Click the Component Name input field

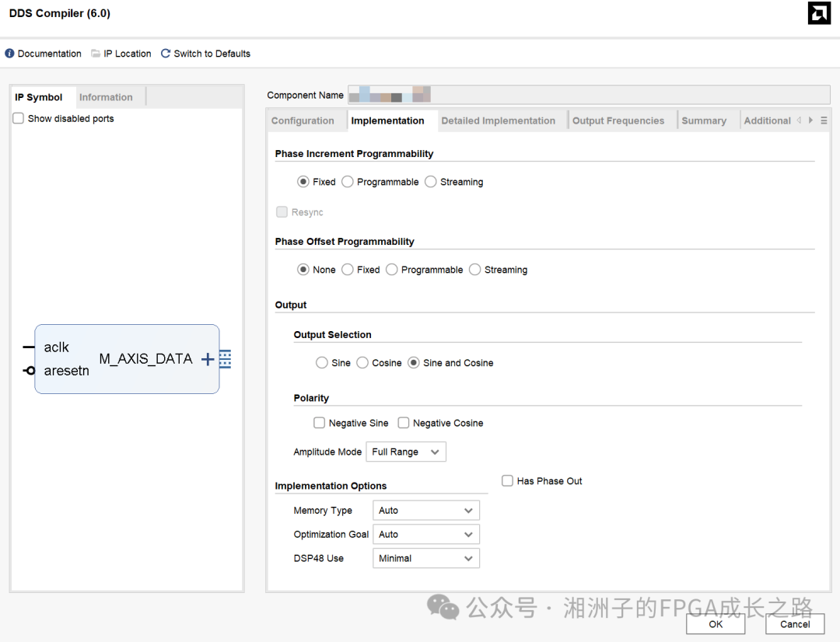[589, 95]
